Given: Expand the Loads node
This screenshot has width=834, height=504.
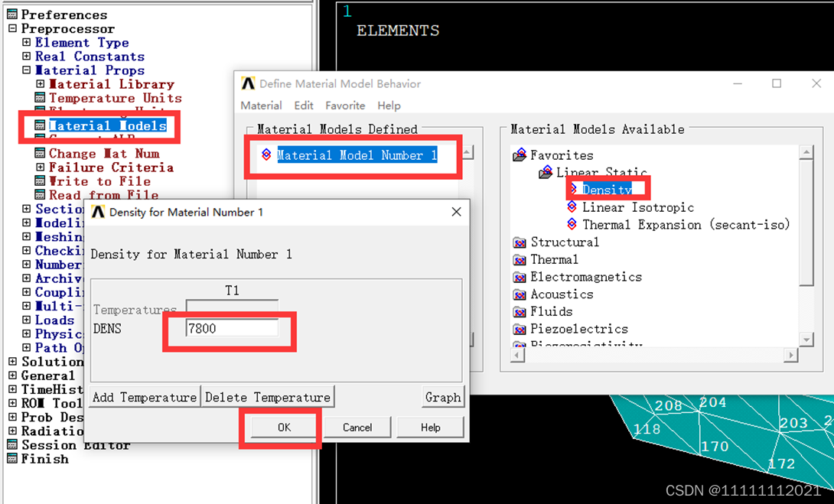Looking at the screenshot, I should pos(26,320).
